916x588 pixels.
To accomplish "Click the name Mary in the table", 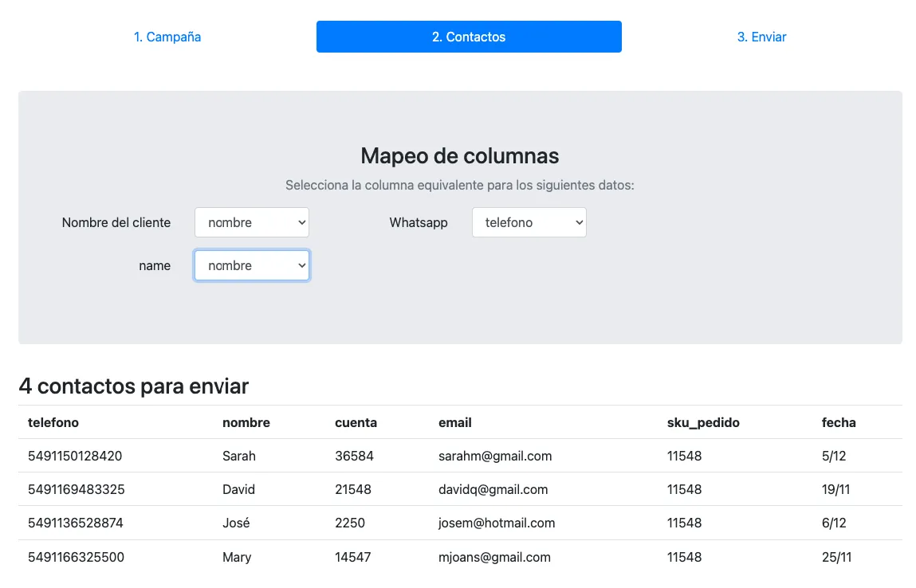I will 237,557.
